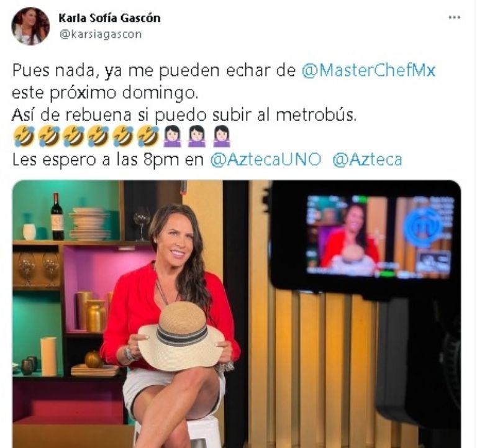Open the tweet author's profile picture
Image resolution: width=477 pixels, height=448 pixels.
30,26
